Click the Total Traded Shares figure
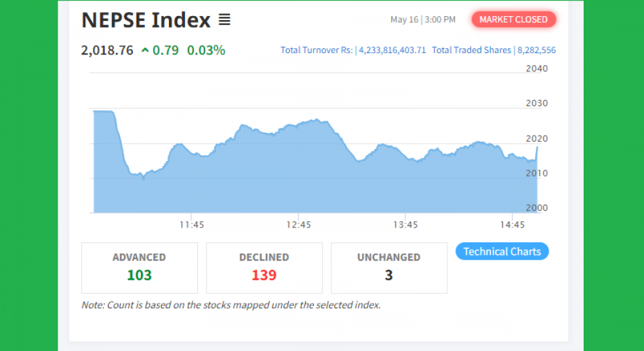644x351 pixels. tap(536, 50)
